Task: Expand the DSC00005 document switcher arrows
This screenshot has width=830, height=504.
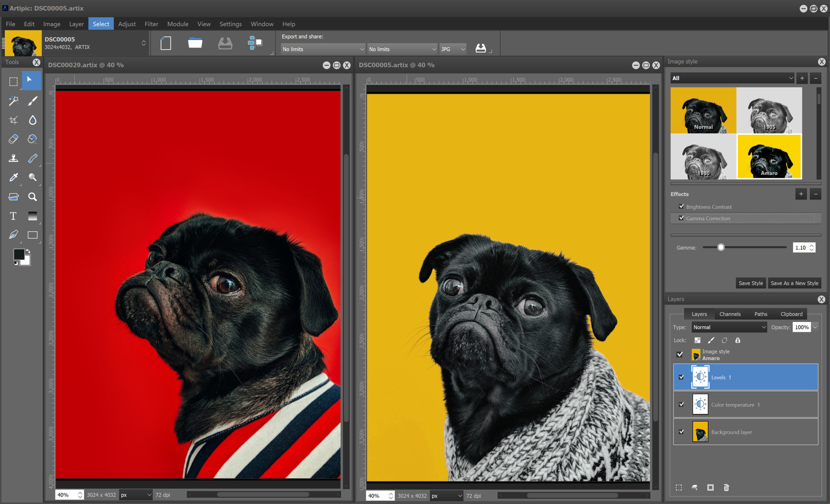Action: 143,43
